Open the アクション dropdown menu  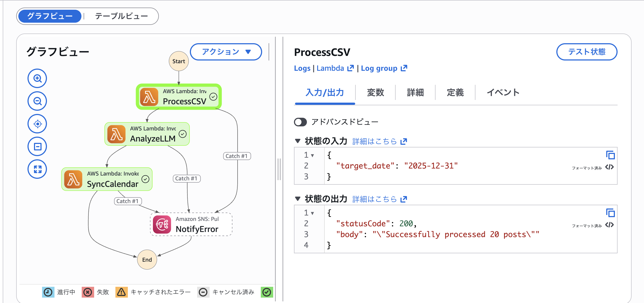point(226,52)
